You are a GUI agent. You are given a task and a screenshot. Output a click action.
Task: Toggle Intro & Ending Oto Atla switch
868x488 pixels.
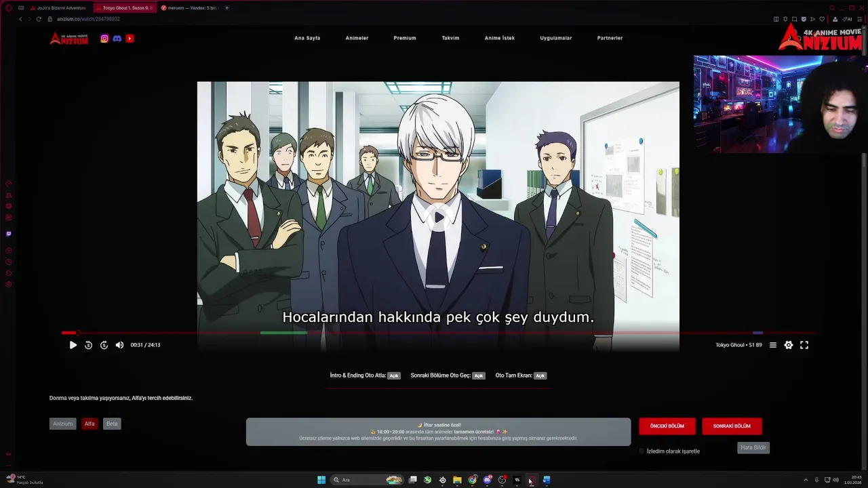point(394,375)
